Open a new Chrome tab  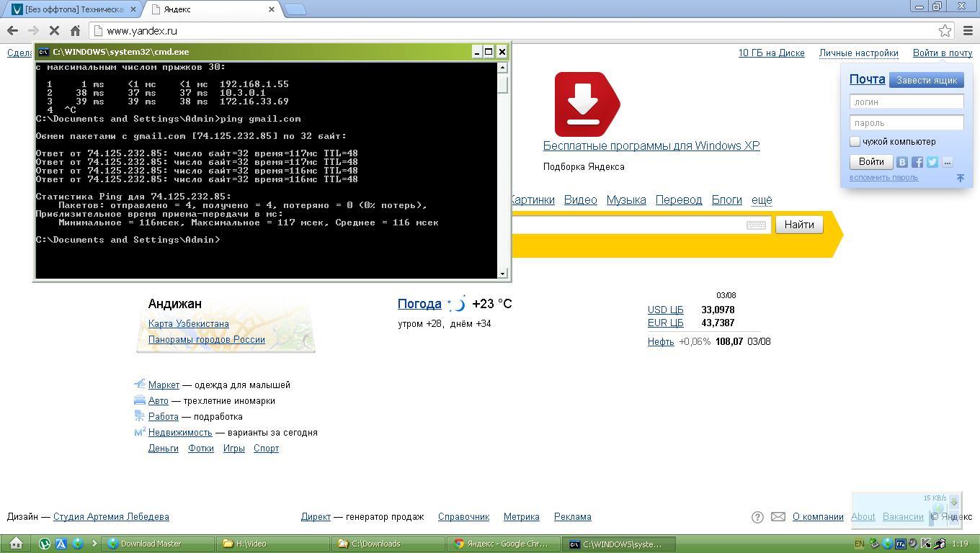[x=295, y=9]
